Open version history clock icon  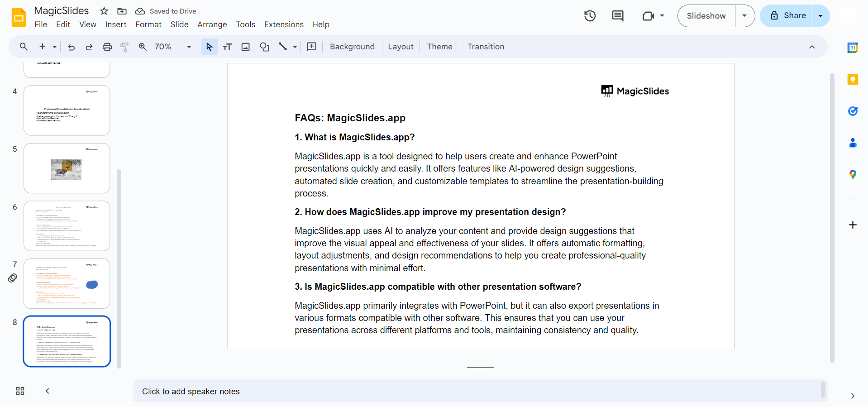(590, 16)
